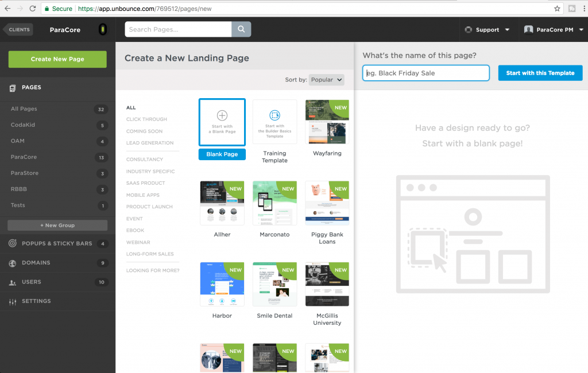
Task: Filter templates by Industry Specific
Action: point(150,172)
